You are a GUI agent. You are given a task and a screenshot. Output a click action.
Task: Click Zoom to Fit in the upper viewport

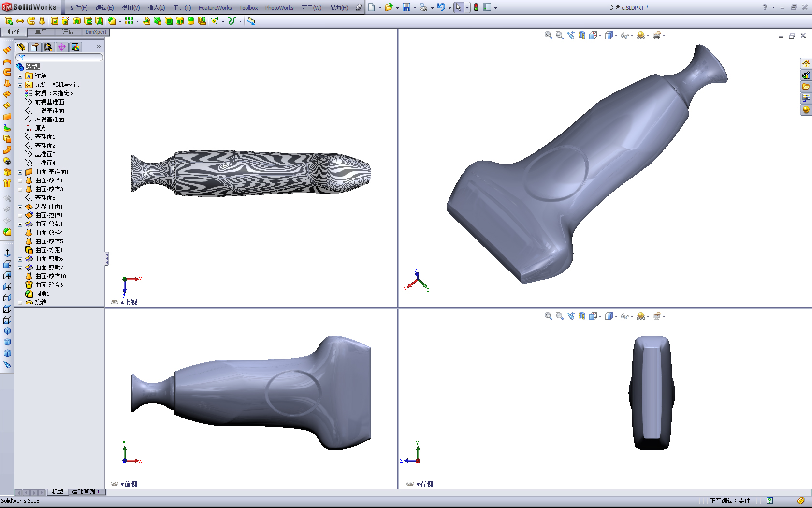549,35
